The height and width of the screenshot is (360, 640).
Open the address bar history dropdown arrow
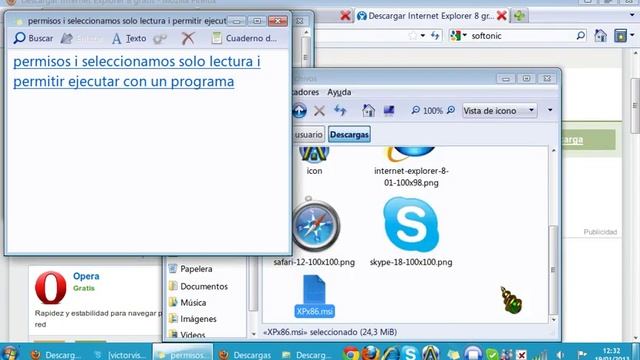(423, 36)
